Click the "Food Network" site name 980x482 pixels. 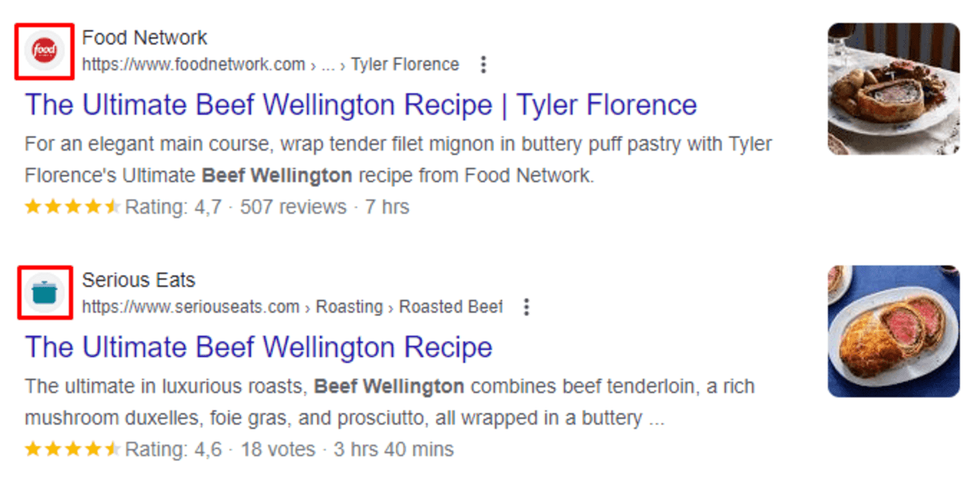144,37
